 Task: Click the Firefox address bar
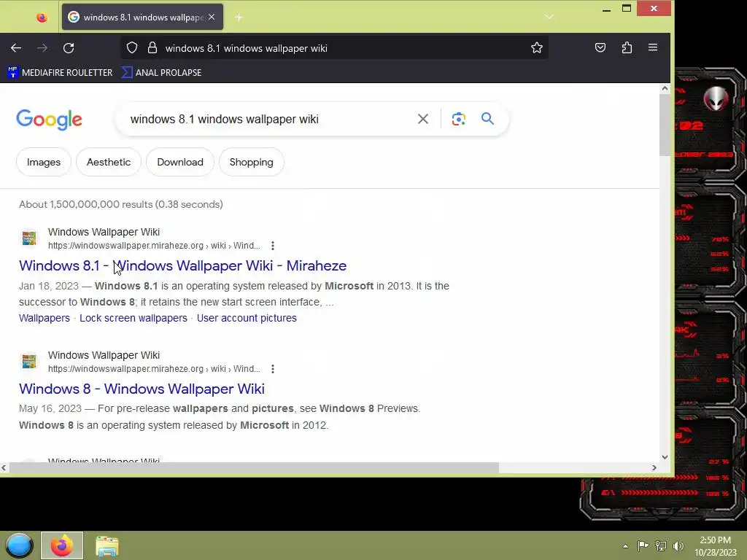(333, 47)
